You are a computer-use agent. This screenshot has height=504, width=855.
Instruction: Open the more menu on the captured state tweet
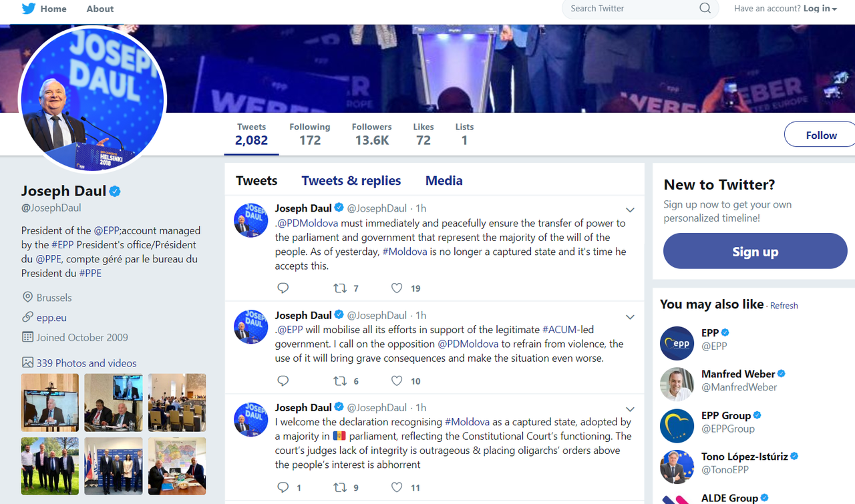tap(629, 409)
